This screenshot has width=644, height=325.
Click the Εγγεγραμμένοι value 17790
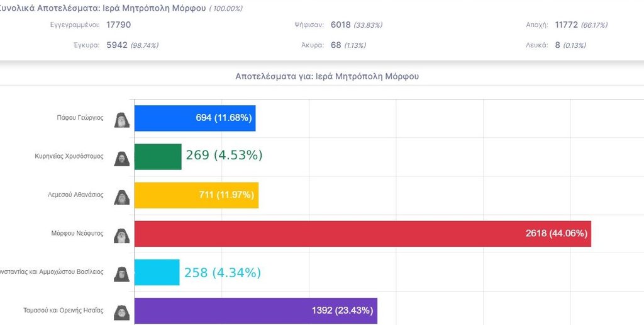pos(119,25)
